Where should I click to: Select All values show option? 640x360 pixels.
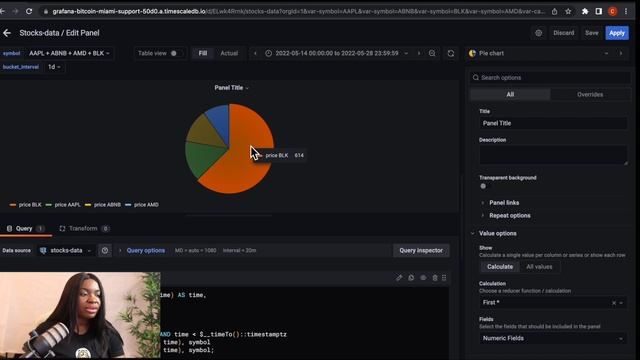point(539,267)
